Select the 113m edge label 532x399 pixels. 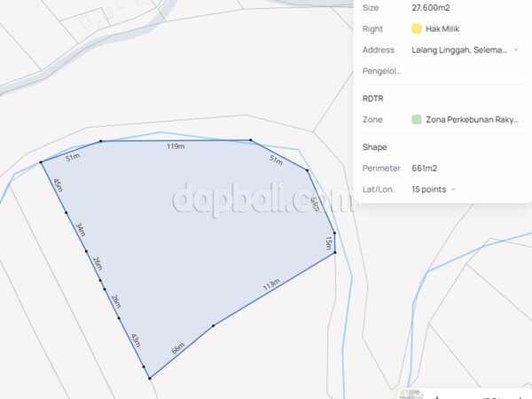[x=271, y=285]
